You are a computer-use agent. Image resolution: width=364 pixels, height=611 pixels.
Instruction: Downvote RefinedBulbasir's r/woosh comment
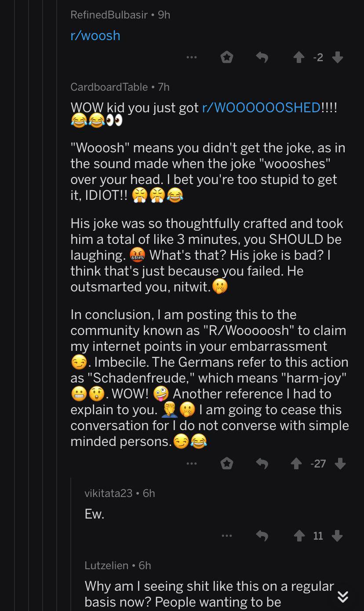337,57
